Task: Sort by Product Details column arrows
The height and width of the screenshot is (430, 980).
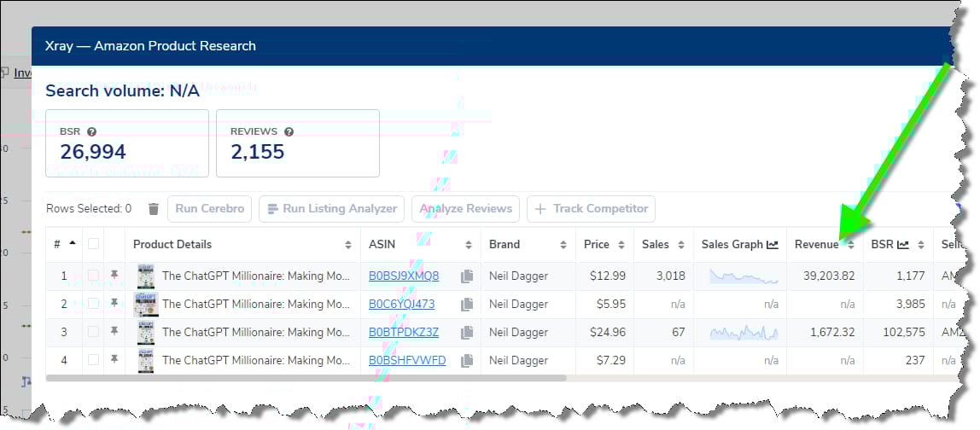Action: (348, 245)
